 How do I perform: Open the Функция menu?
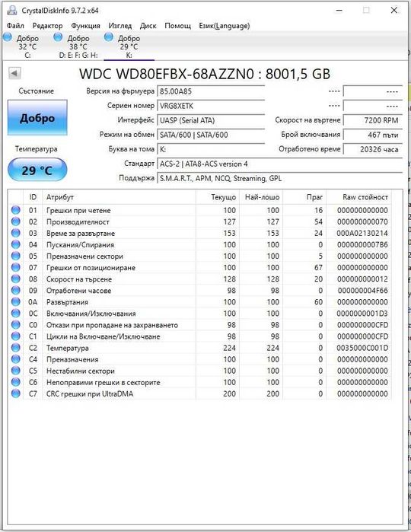(x=85, y=25)
